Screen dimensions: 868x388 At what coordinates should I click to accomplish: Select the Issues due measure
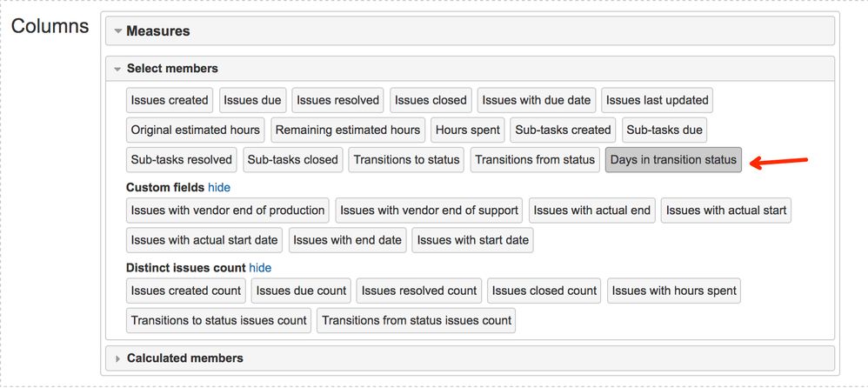[x=252, y=100]
